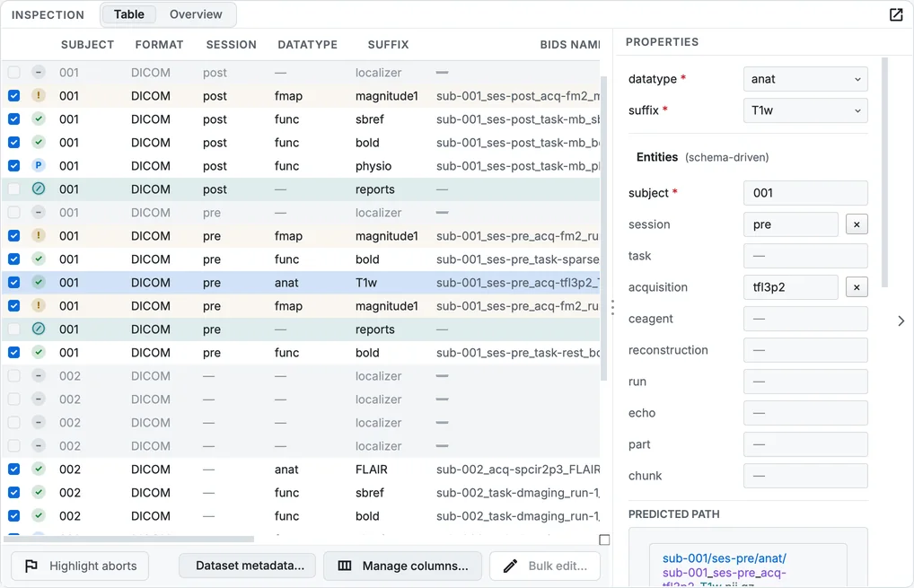This screenshot has width=914, height=588.
Task: Click the acquisition field showing tfl3p2
Action: pyautogui.click(x=791, y=287)
